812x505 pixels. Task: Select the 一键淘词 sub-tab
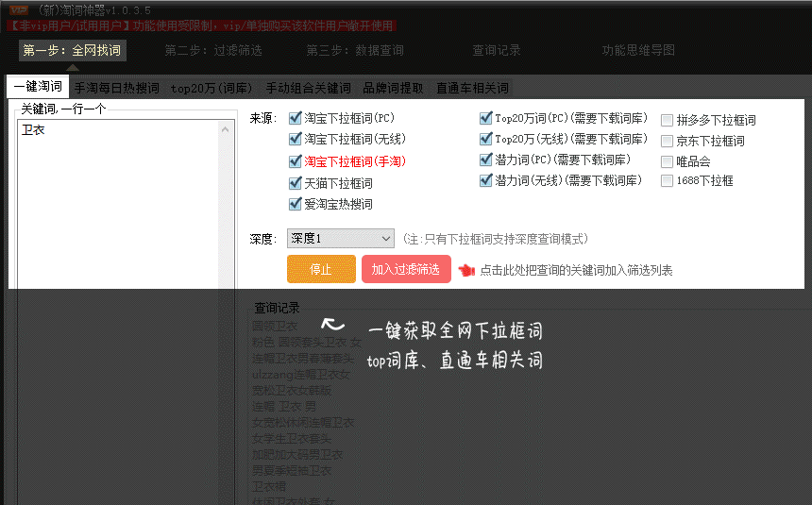click(38, 87)
